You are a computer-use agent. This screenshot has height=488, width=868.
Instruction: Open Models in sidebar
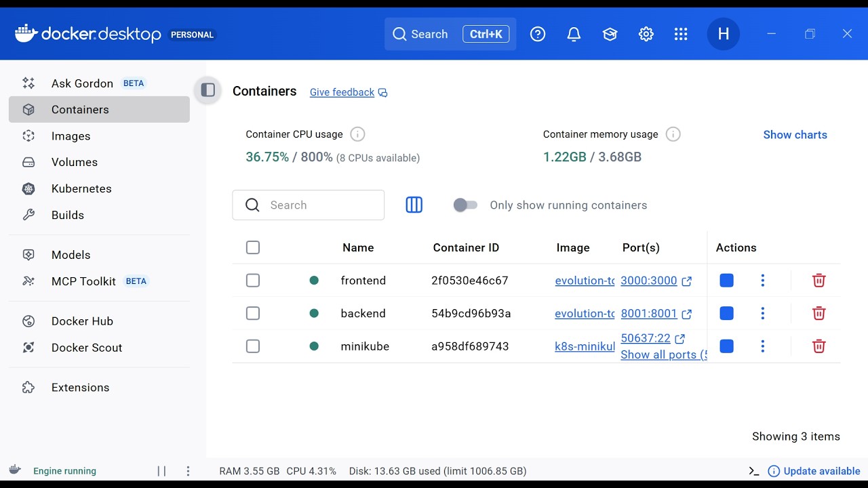pyautogui.click(x=99, y=255)
